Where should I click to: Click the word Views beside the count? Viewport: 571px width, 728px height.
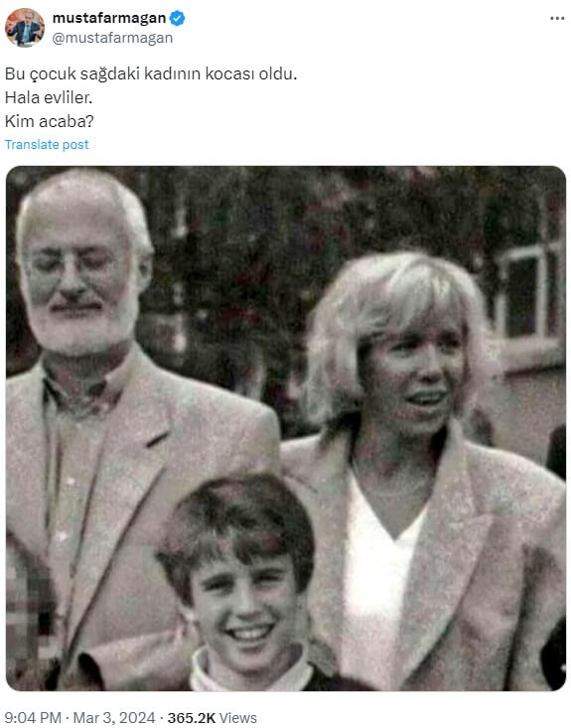coord(237,718)
